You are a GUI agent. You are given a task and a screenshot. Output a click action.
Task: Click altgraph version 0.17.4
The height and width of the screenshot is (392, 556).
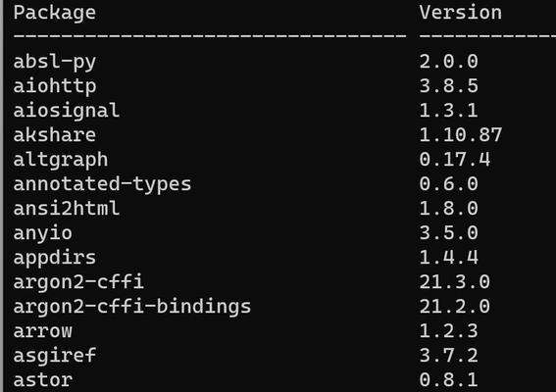455,160
